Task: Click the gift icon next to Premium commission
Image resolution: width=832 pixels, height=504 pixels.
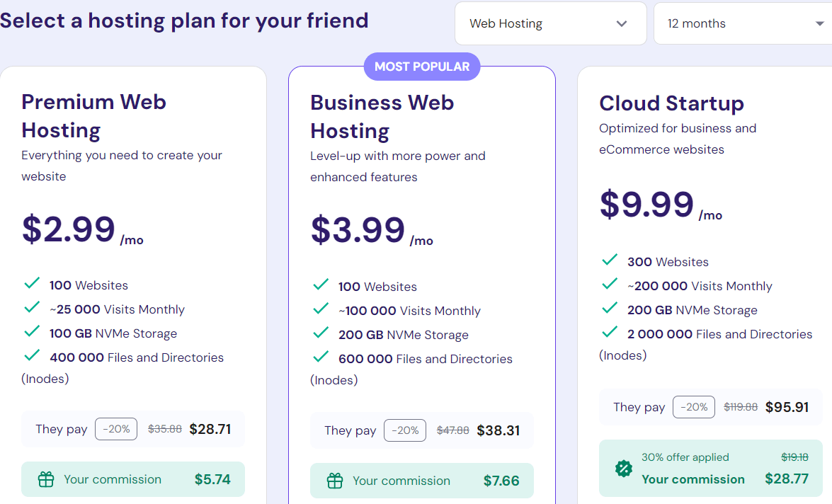Action: point(46,480)
